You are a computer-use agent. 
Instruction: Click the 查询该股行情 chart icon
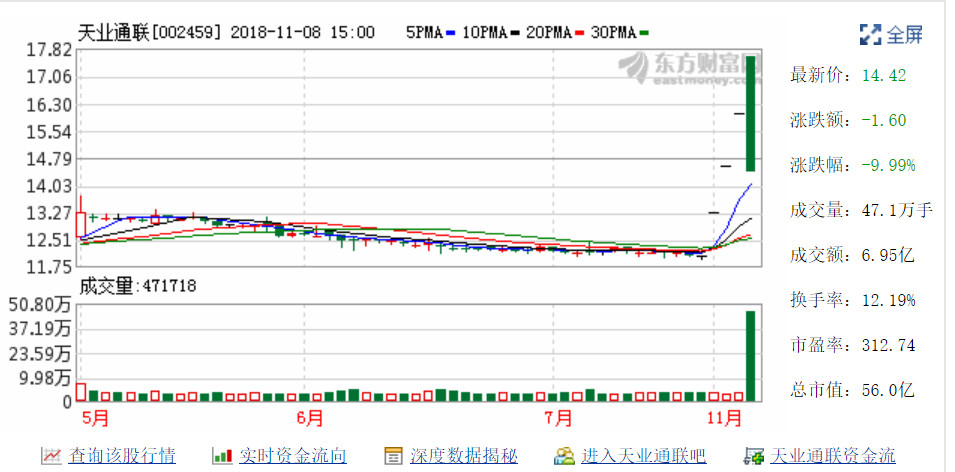51,455
